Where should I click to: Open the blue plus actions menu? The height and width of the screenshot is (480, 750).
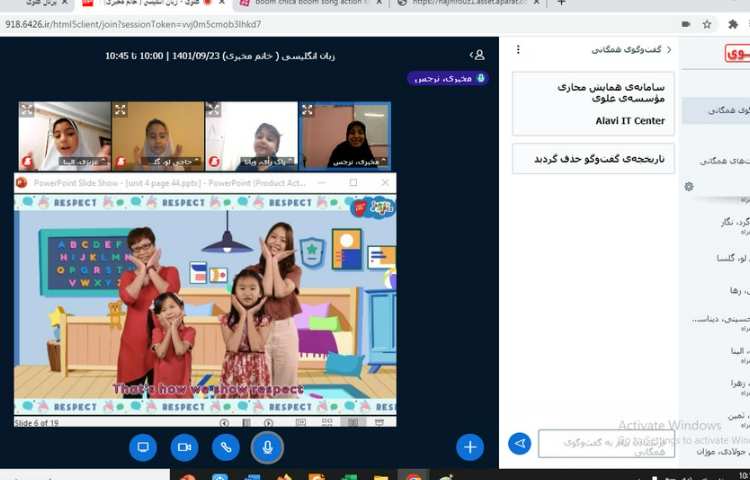click(470, 447)
